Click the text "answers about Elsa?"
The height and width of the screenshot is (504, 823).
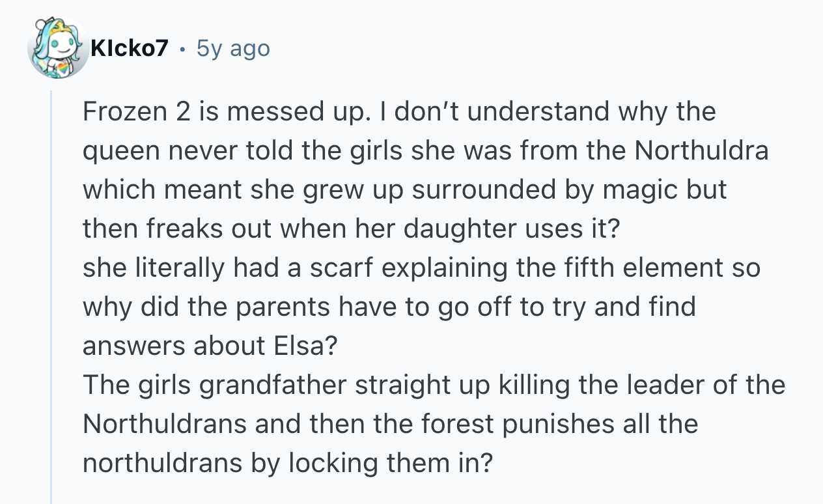[210, 346]
